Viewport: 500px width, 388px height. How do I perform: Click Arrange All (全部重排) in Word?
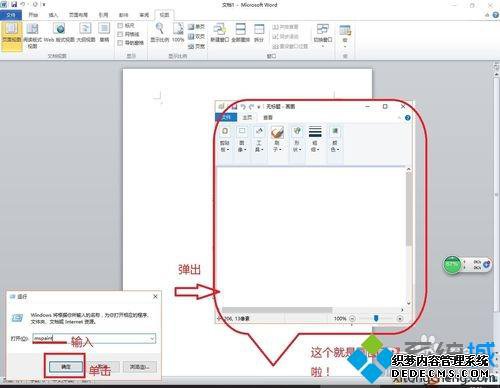click(x=241, y=33)
